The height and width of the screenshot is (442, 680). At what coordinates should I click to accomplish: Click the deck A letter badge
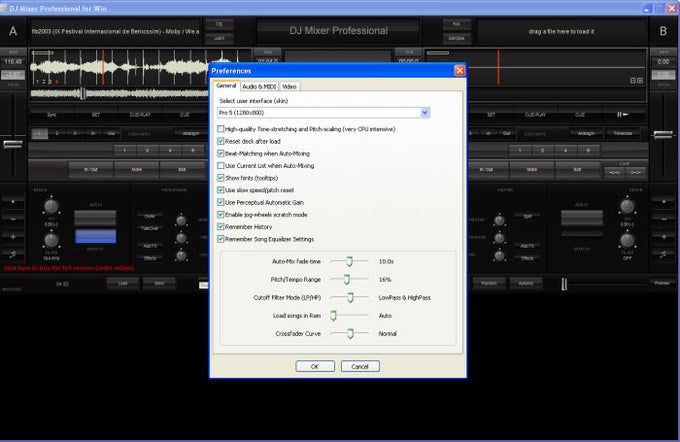point(13,31)
